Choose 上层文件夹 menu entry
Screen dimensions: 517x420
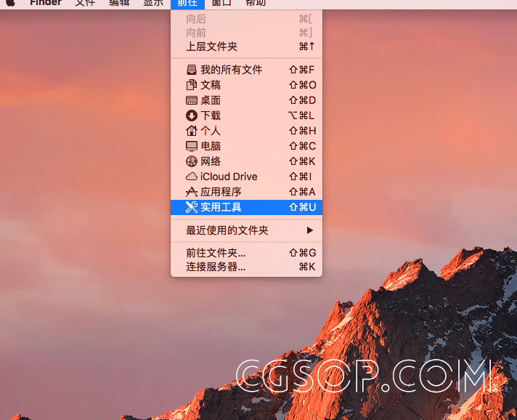[x=246, y=47]
